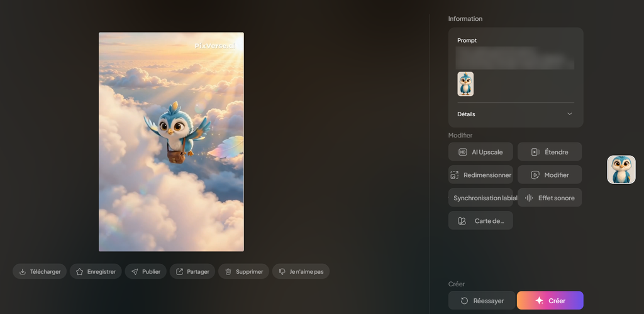This screenshot has width=644, height=314.
Task: Select the Modifier edit option
Action: (x=550, y=175)
